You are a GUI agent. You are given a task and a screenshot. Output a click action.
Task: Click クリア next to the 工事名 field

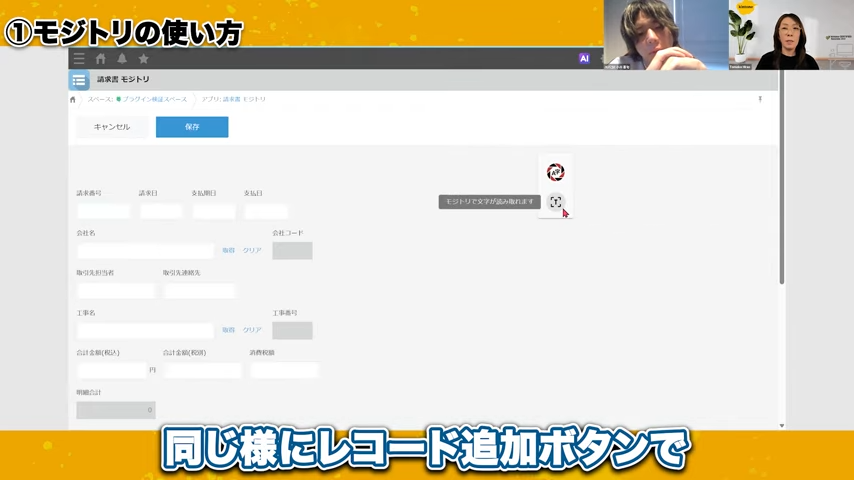[252, 330]
